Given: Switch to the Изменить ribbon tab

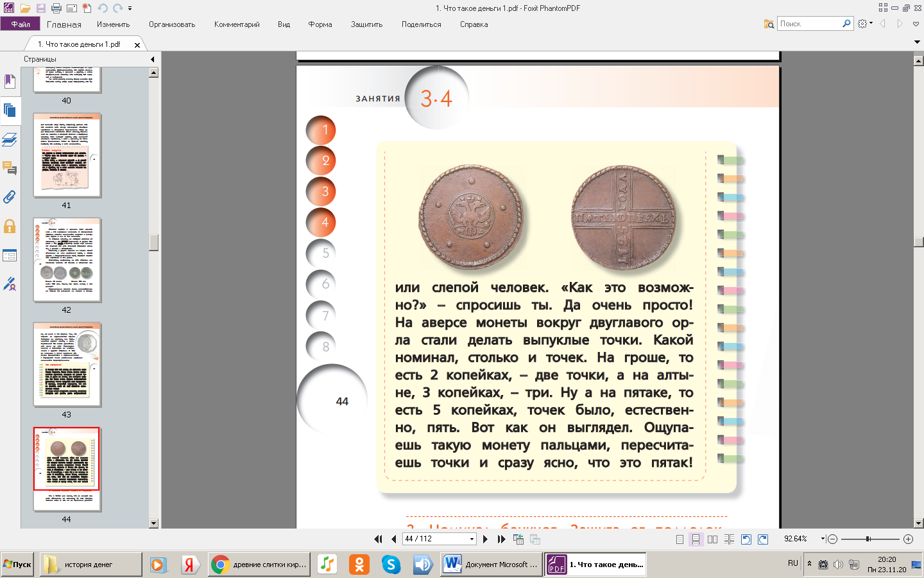Looking at the screenshot, I should click(x=113, y=24).
